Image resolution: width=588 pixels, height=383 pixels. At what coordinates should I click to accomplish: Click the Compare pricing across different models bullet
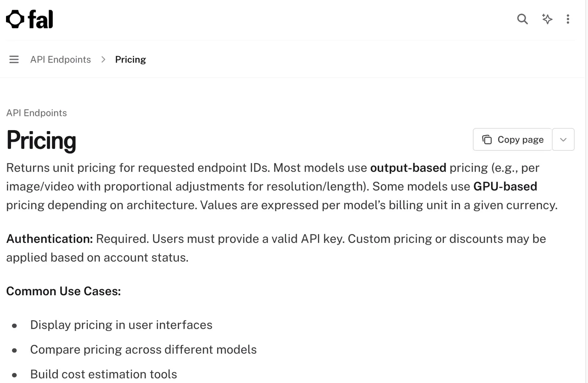(143, 349)
